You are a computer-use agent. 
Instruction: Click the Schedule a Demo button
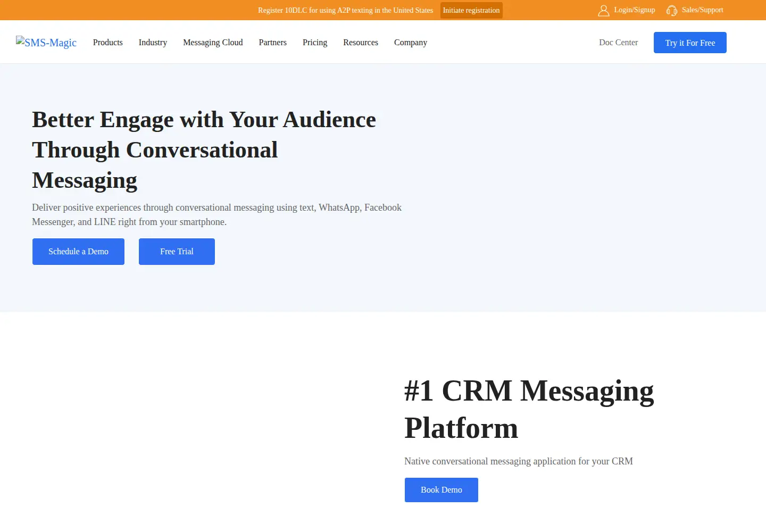(78, 252)
